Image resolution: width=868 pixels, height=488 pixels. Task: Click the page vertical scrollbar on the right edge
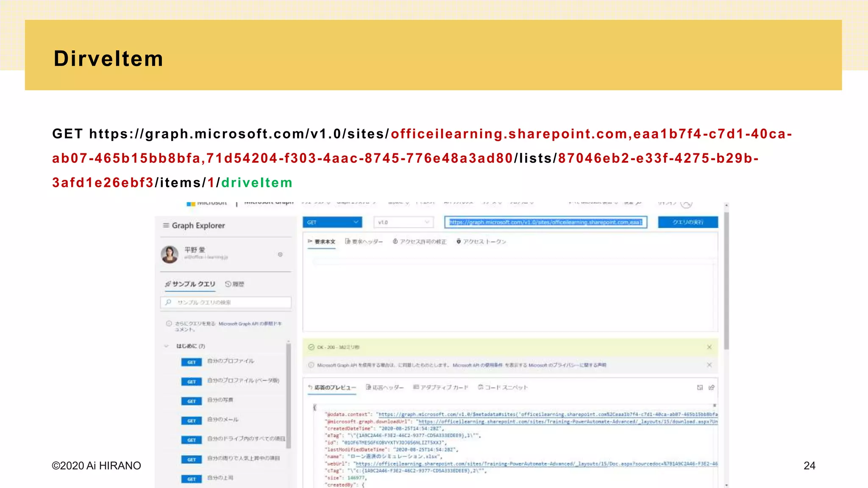pyautogui.click(x=726, y=281)
